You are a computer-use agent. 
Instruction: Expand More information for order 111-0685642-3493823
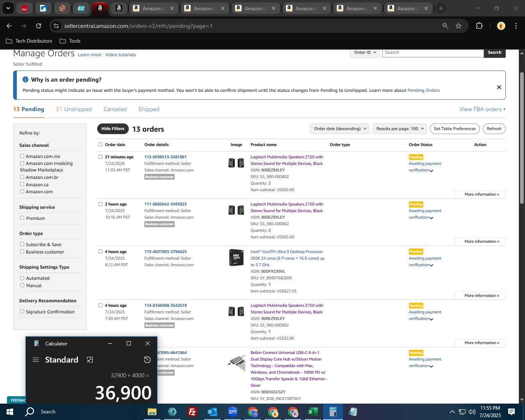click(x=480, y=242)
